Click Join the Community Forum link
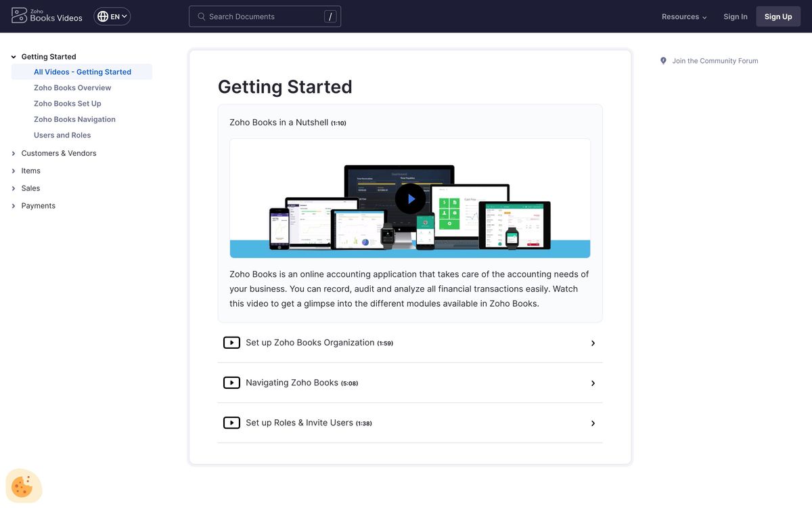Image resolution: width=812 pixels, height=508 pixels. [x=715, y=61]
